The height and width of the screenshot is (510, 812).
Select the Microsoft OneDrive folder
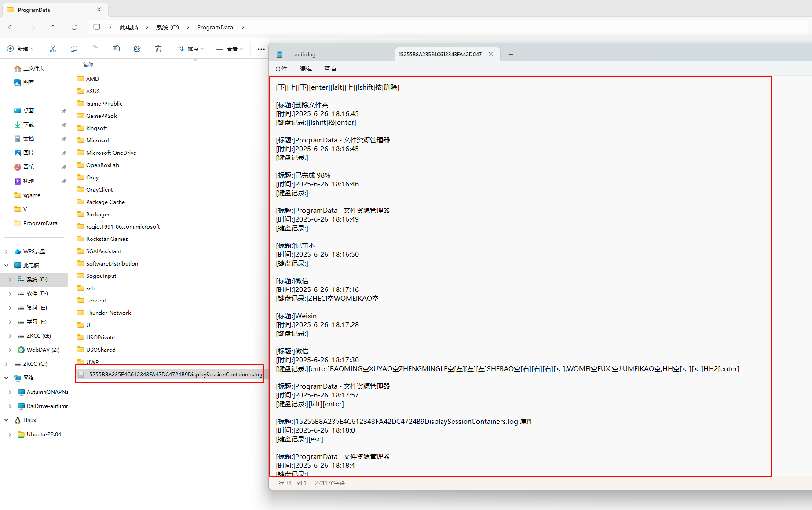[107, 153]
